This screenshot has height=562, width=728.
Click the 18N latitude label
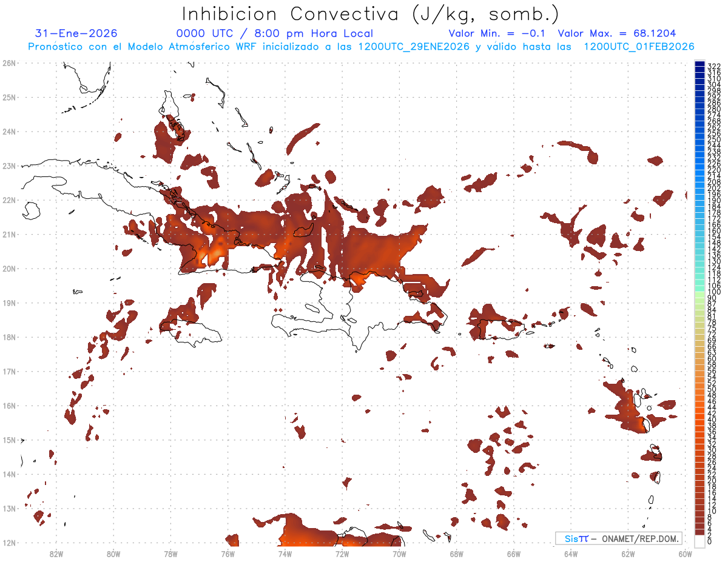point(10,337)
